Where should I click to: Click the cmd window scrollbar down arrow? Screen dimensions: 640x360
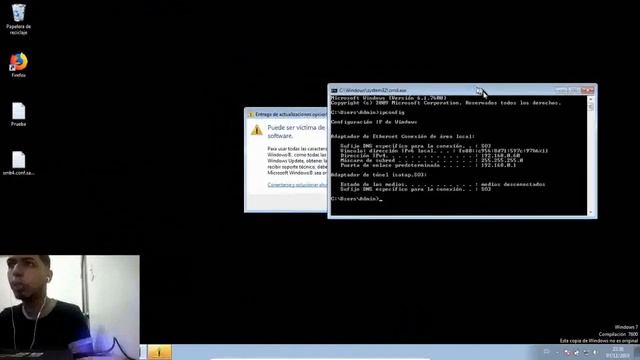tap(591, 212)
